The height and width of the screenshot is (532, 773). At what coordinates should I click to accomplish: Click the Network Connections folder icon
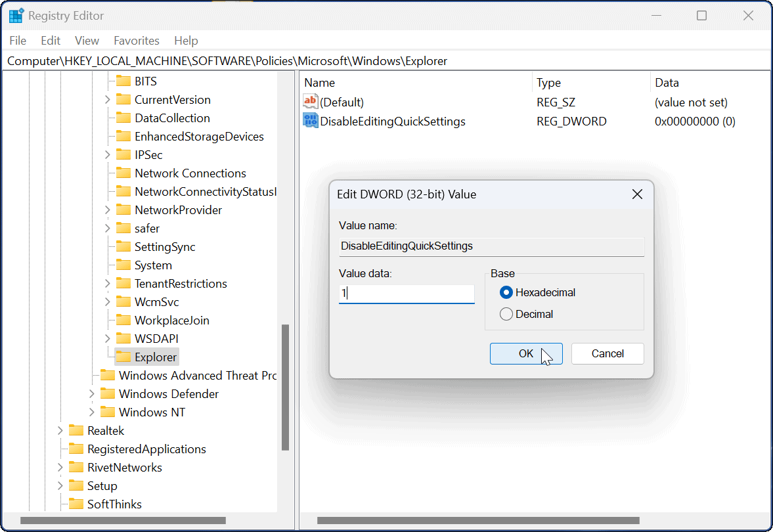click(123, 173)
